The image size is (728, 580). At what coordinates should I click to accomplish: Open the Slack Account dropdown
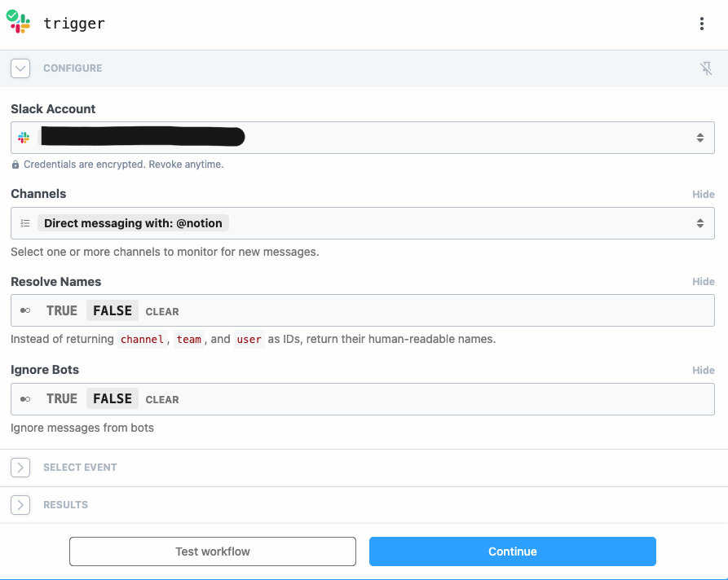[x=699, y=138]
